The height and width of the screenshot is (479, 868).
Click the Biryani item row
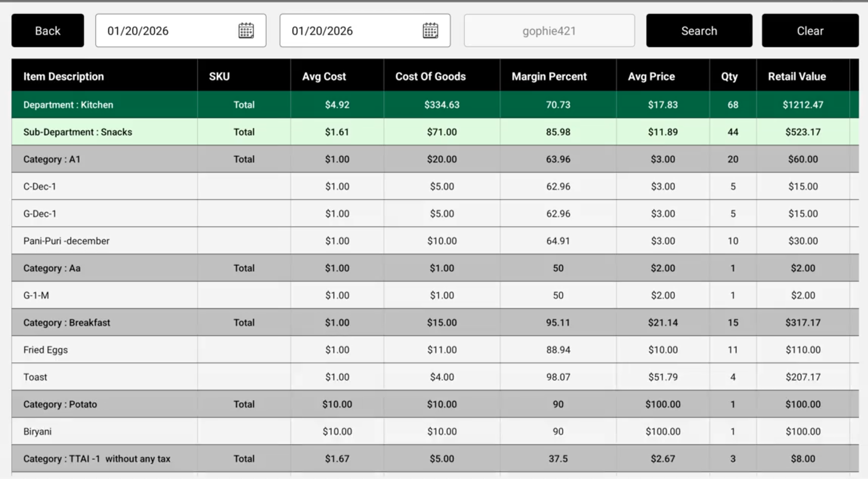click(38, 432)
